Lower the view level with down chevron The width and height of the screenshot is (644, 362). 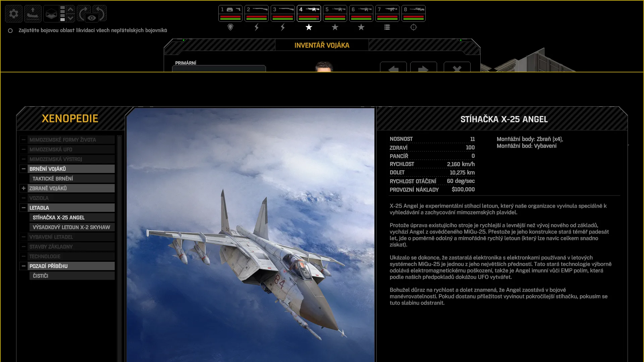click(x=70, y=18)
